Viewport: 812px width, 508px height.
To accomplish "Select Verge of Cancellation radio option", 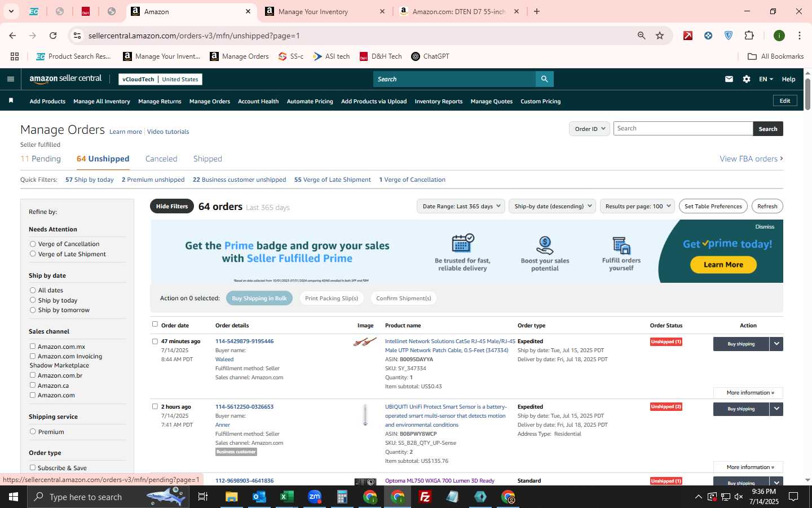I will [x=33, y=244].
